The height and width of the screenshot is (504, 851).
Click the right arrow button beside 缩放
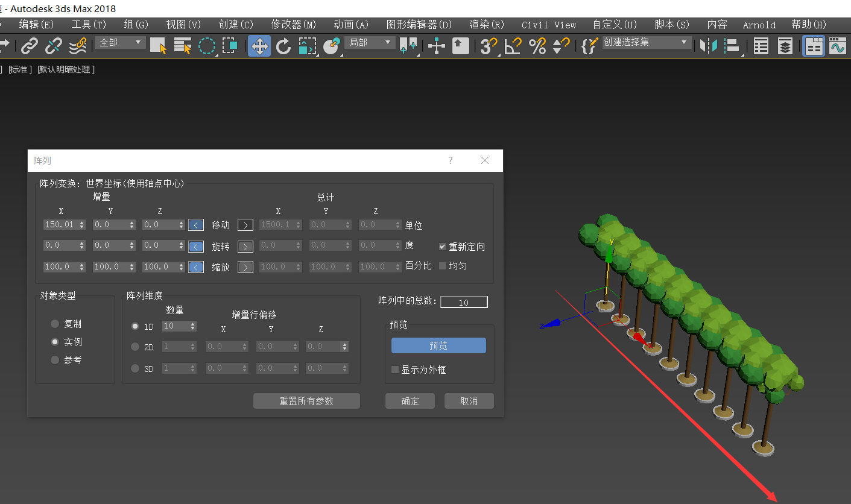(x=245, y=267)
